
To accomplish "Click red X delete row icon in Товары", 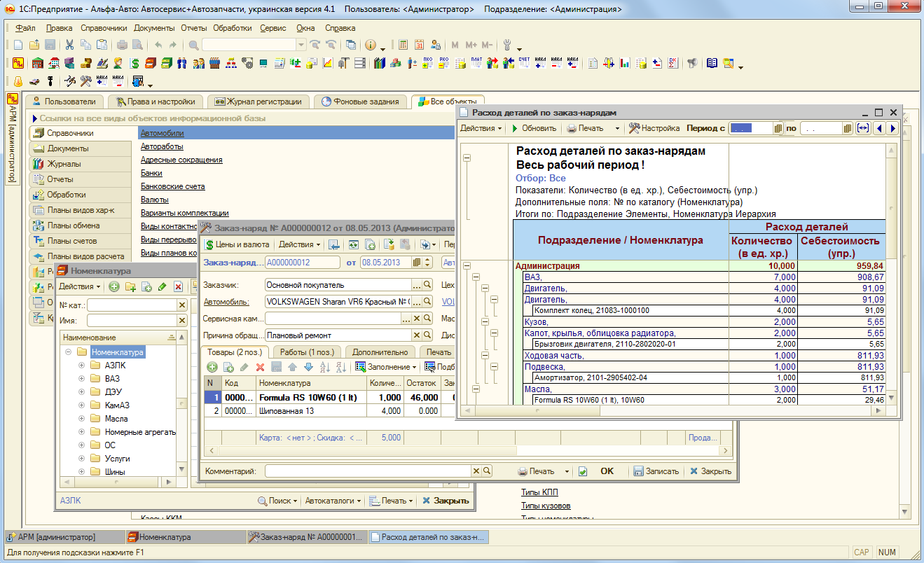I will click(x=260, y=367).
